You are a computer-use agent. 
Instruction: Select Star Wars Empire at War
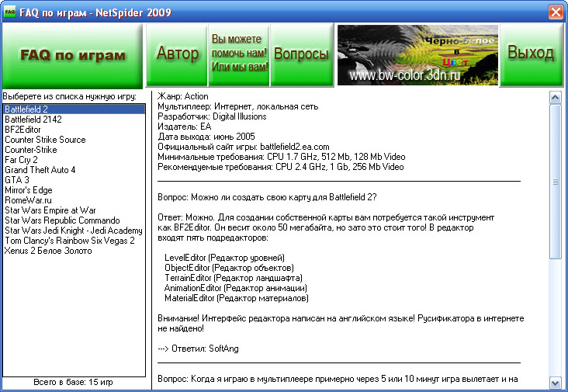[x=50, y=210]
